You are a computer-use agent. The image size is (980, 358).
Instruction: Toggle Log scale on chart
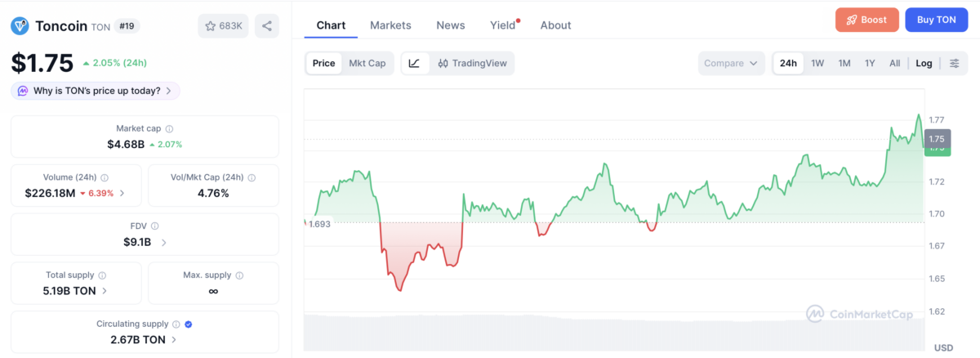(924, 63)
